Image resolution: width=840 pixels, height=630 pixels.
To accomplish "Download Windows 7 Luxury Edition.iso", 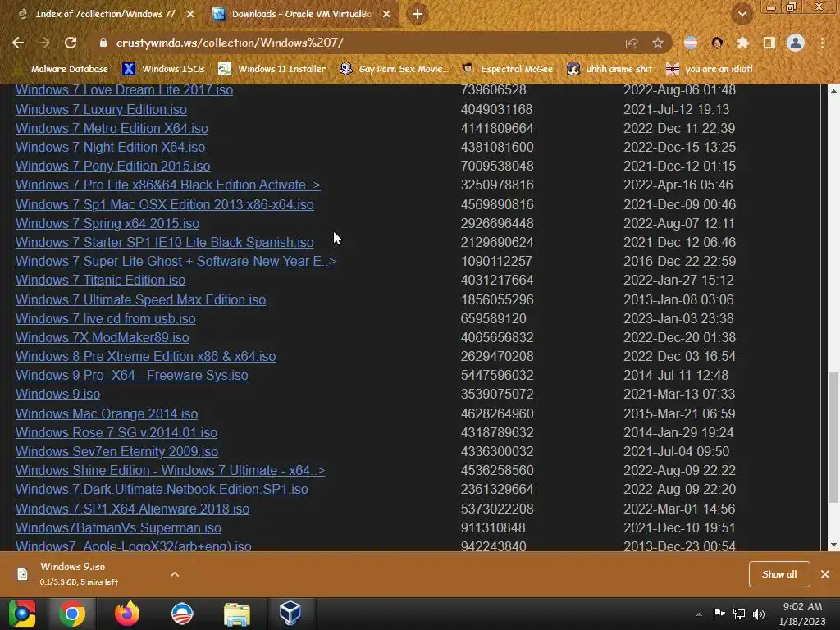I will tap(101, 109).
